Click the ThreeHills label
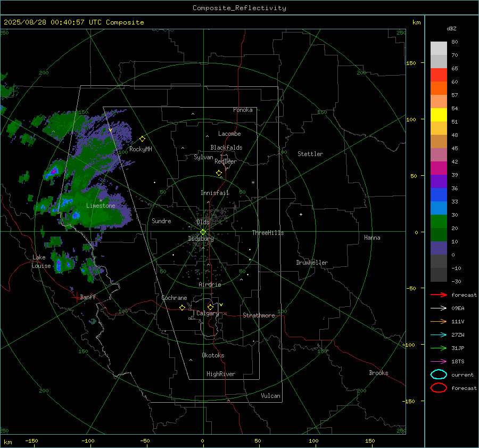Viewport: 479px width, 448px height. pyautogui.click(x=268, y=233)
